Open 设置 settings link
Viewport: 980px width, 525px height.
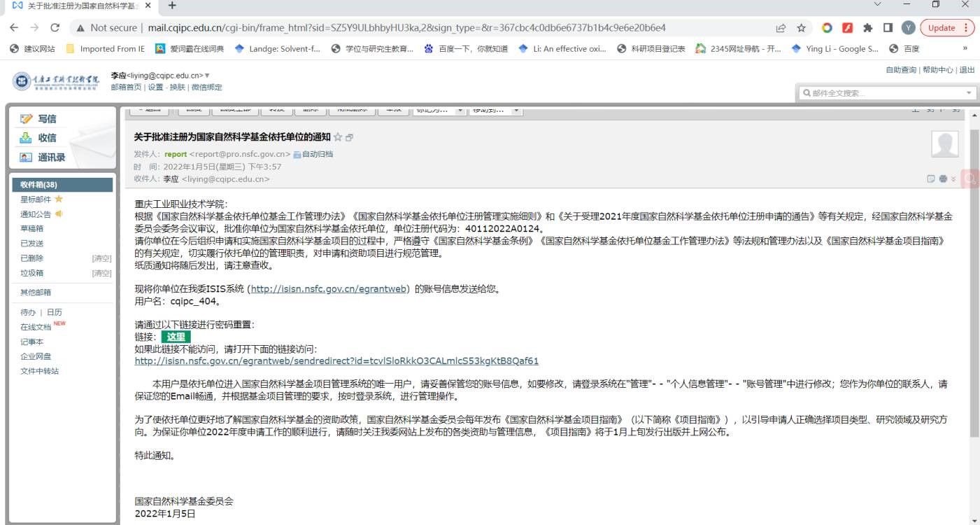coord(155,87)
